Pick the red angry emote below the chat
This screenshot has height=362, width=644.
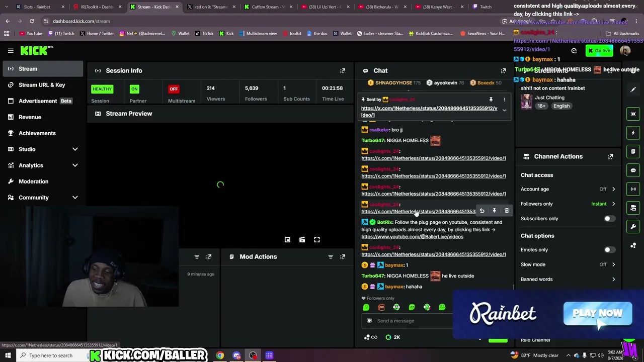pos(381,307)
